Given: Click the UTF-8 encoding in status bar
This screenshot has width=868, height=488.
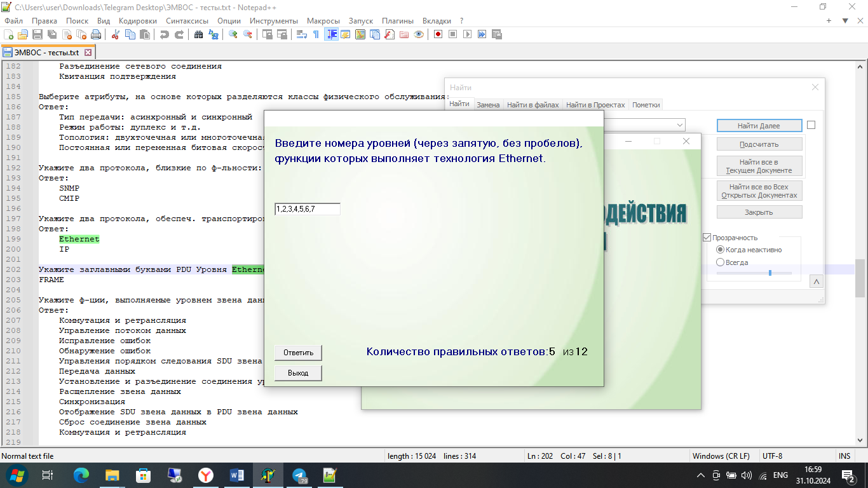Looking at the screenshot, I should point(772,456).
